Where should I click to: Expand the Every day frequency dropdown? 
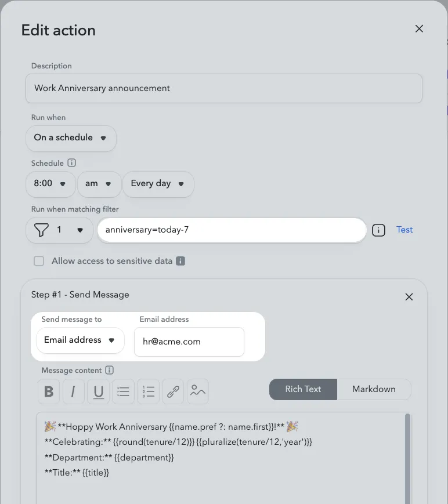(x=158, y=184)
